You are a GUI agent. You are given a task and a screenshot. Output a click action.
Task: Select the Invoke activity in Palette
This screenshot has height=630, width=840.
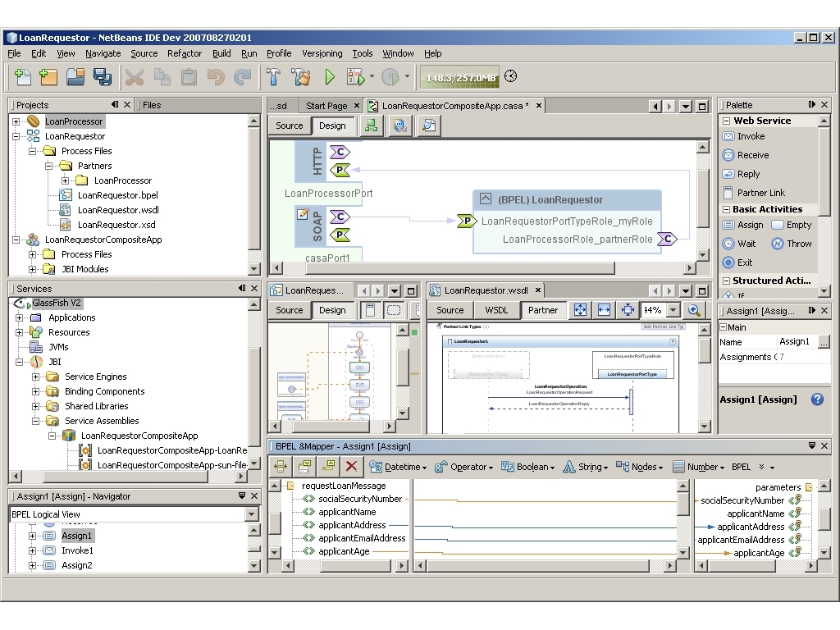tap(743, 137)
